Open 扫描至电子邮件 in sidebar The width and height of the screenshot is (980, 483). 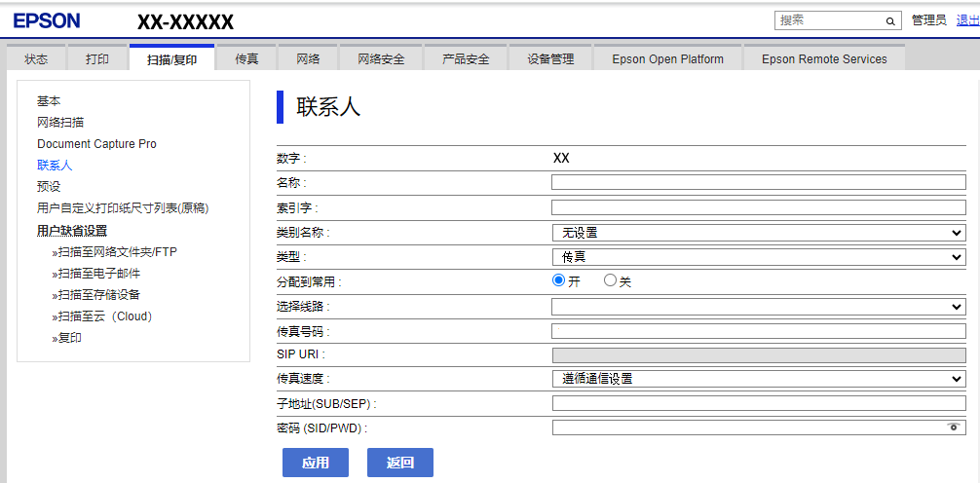[x=98, y=274]
